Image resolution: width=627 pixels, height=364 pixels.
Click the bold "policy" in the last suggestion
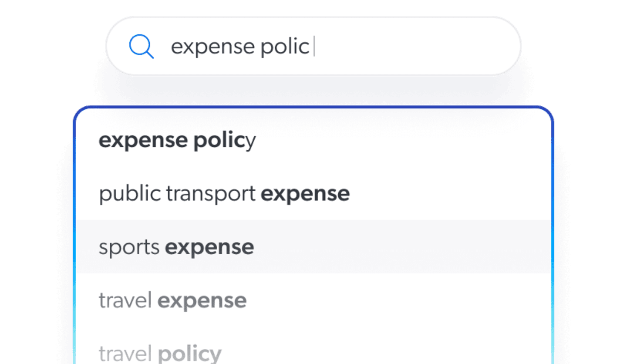pyautogui.click(x=190, y=354)
